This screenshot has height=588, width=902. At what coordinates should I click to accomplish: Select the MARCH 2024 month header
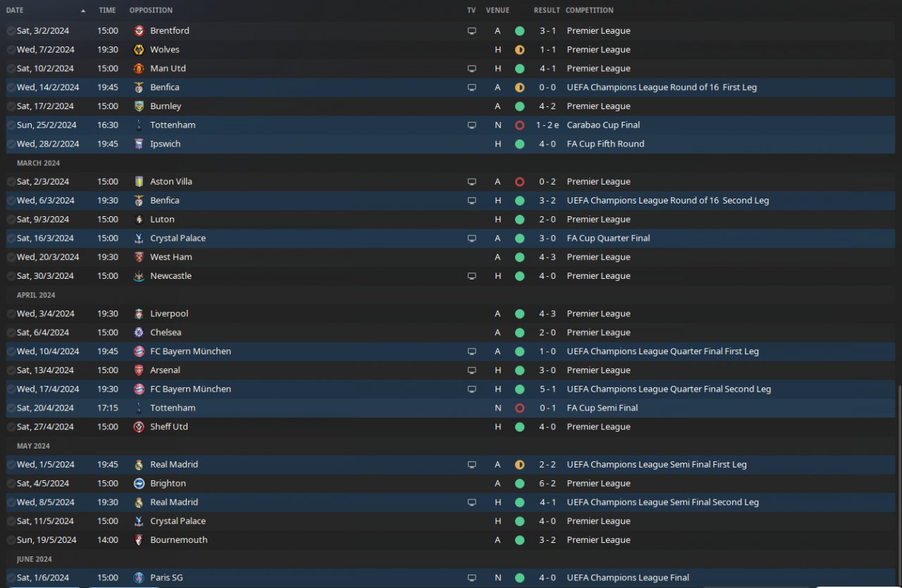tap(39, 163)
